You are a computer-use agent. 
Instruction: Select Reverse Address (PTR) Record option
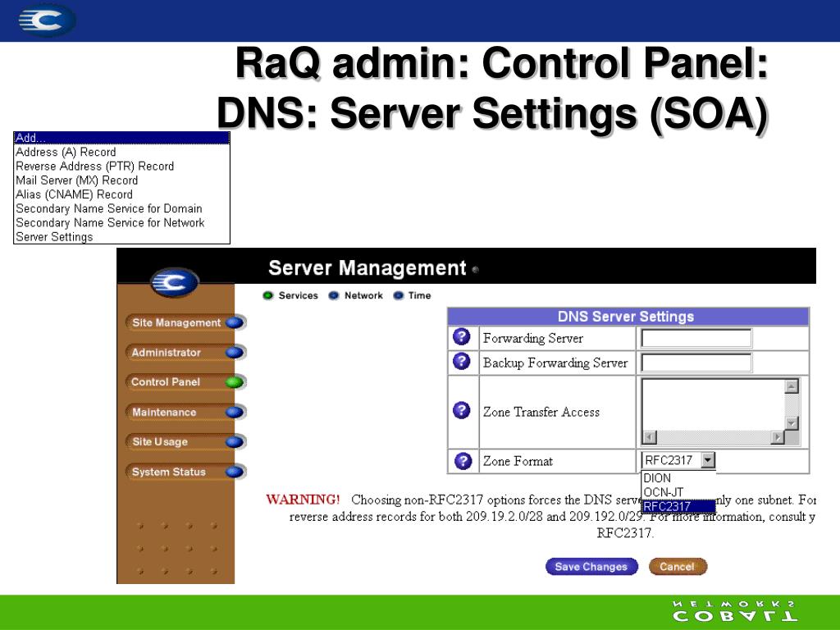pos(121,166)
